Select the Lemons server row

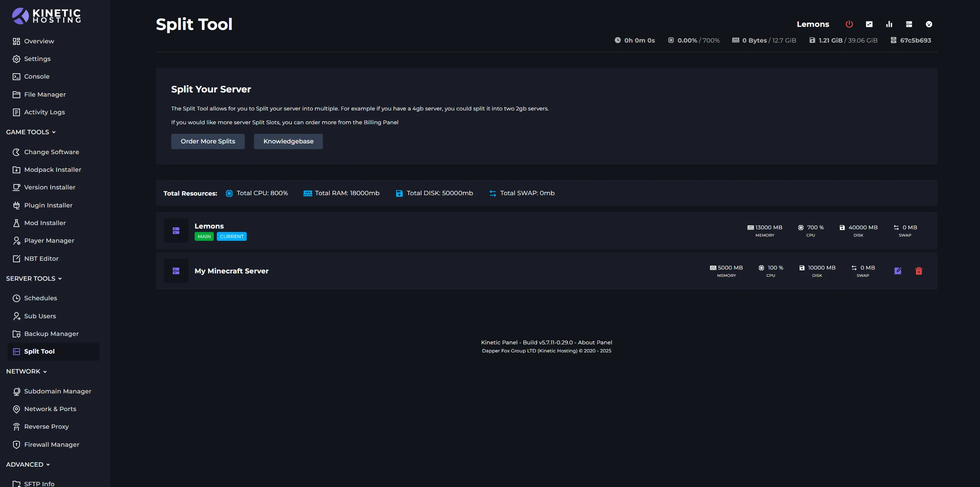460,230
